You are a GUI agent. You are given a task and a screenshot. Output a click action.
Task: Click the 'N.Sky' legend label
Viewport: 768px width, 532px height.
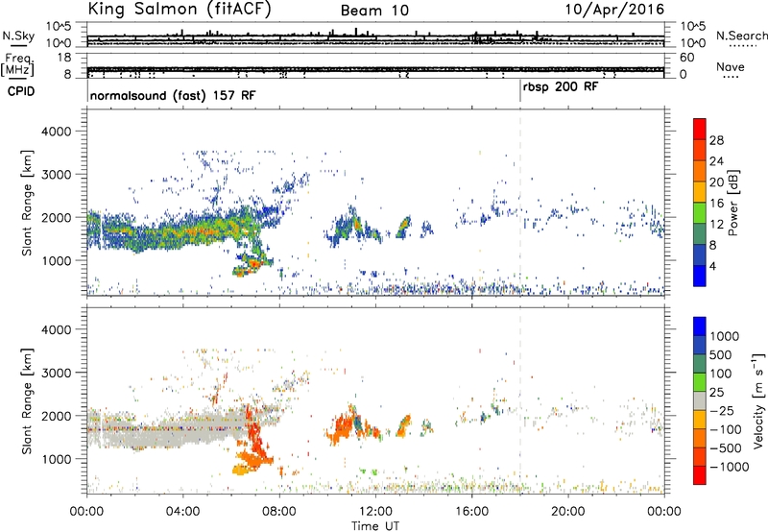[x=18, y=36]
